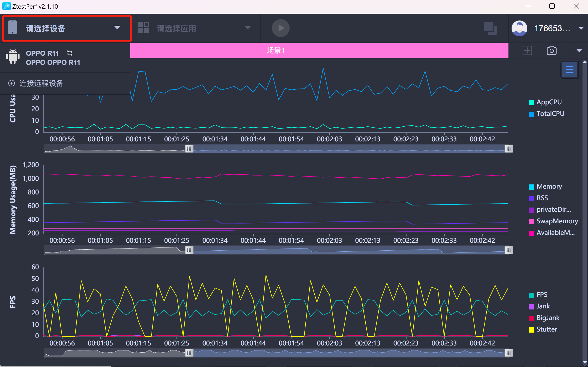Click OPPO OPPO R11 model text
The width and height of the screenshot is (588, 367).
[53, 63]
